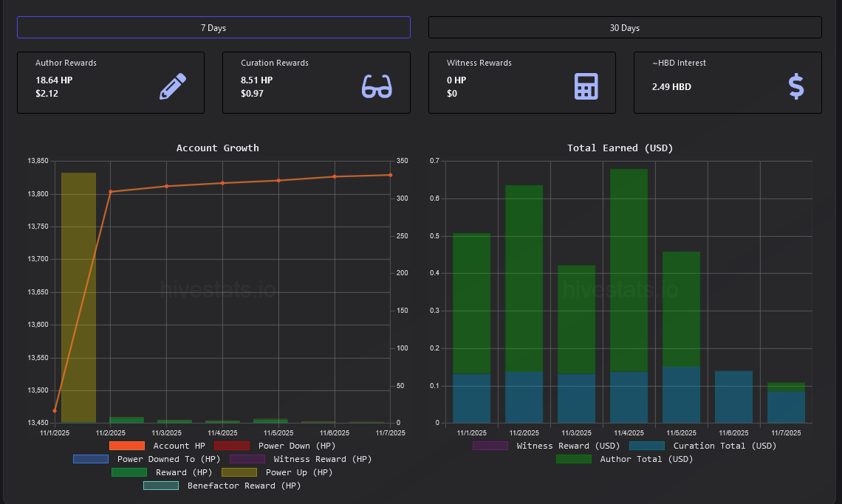Switch to the 7 Days tab
The height and width of the screenshot is (504, 842).
[x=213, y=27]
